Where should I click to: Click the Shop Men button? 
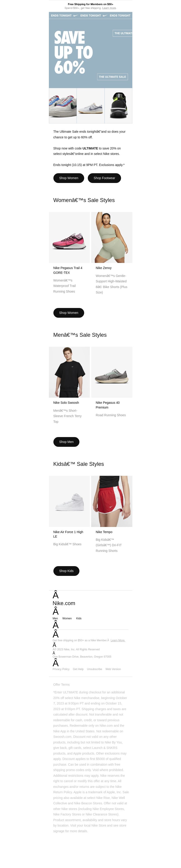tap(66, 442)
